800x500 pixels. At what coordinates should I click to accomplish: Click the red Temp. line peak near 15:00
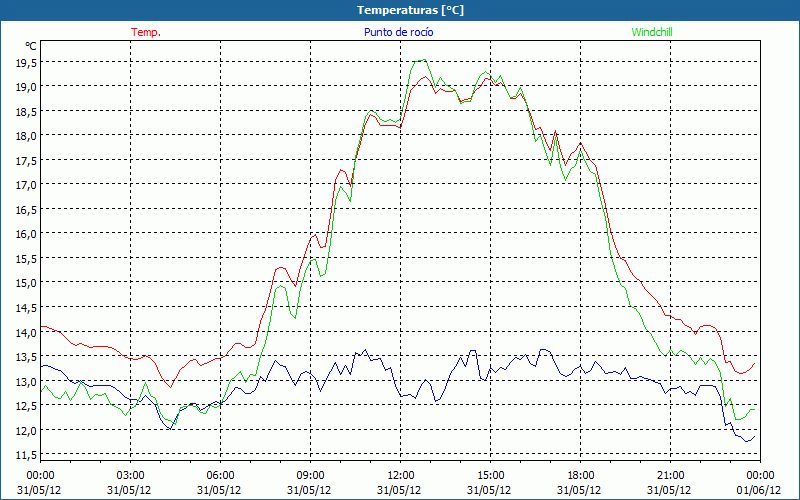[487, 78]
